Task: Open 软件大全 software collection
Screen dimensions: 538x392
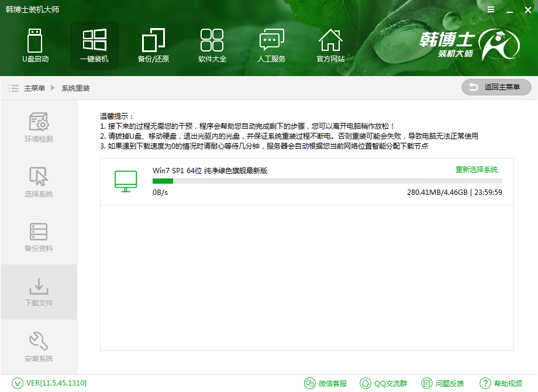Action: click(x=212, y=45)
